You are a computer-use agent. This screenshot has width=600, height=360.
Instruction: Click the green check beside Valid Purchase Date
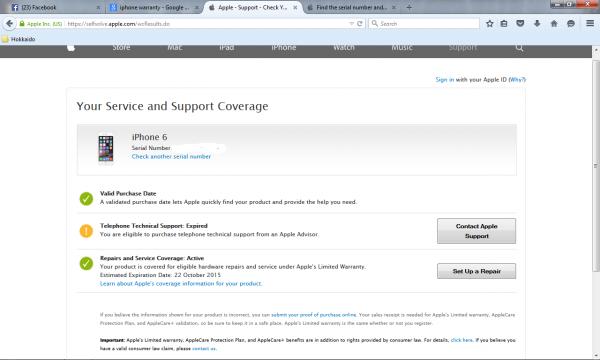coord(86,199)
